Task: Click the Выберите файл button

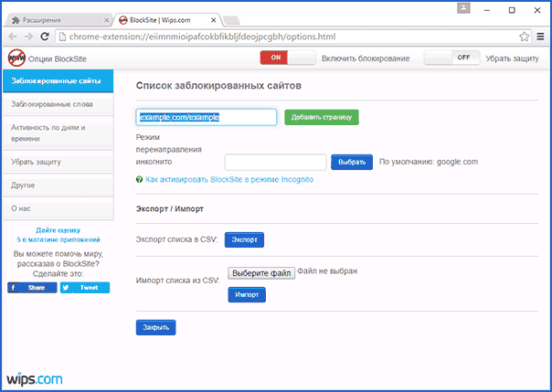Action: click(261, 273)
